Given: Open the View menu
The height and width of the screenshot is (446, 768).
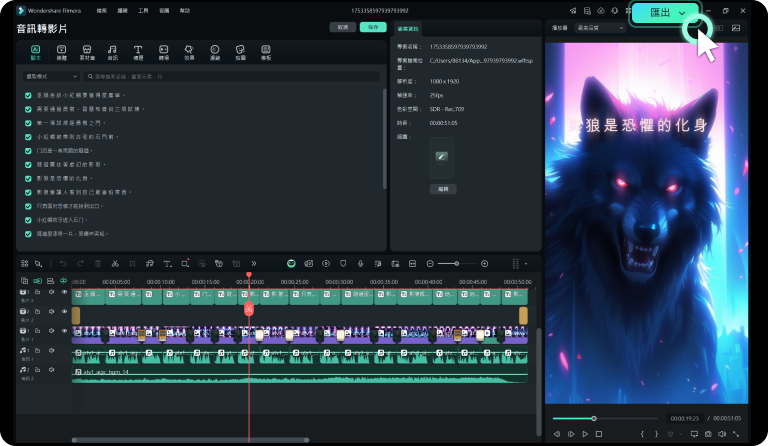Looking at the screenshot, I should 164,11.
